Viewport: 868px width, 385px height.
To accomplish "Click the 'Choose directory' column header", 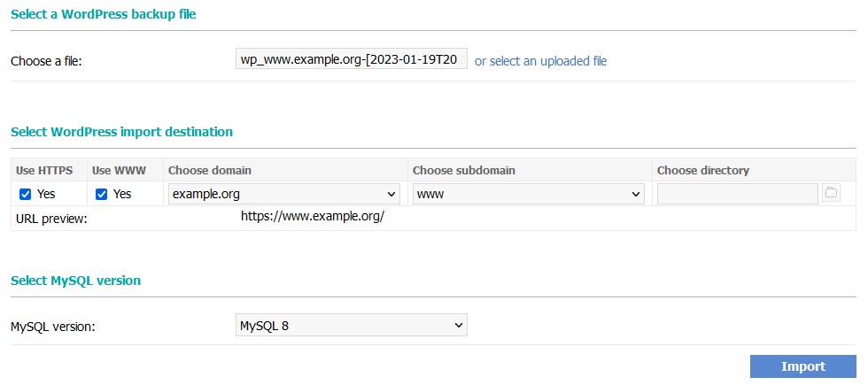I will coord(703,170).
